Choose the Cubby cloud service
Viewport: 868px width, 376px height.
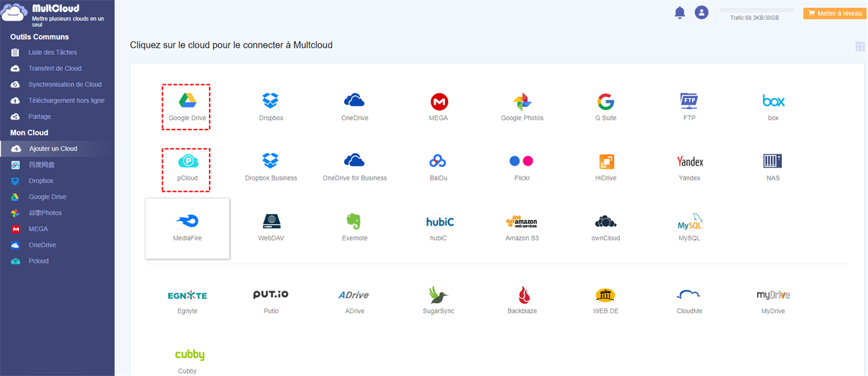(x=189, y=355)
